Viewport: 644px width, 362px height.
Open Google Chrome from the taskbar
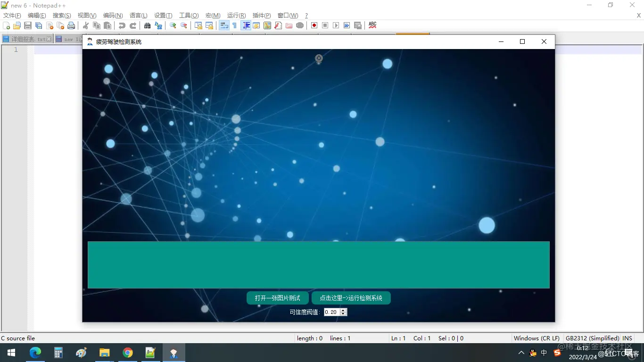click(x=128, y=353)
